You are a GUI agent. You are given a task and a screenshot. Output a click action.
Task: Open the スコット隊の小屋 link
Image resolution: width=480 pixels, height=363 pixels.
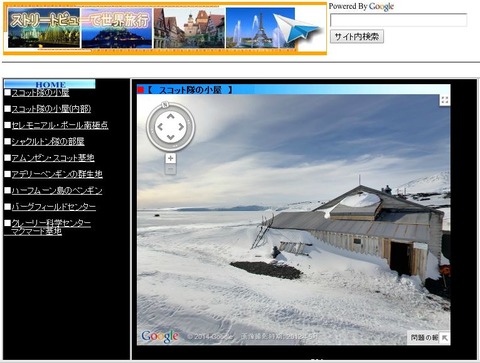pos(40,93)
